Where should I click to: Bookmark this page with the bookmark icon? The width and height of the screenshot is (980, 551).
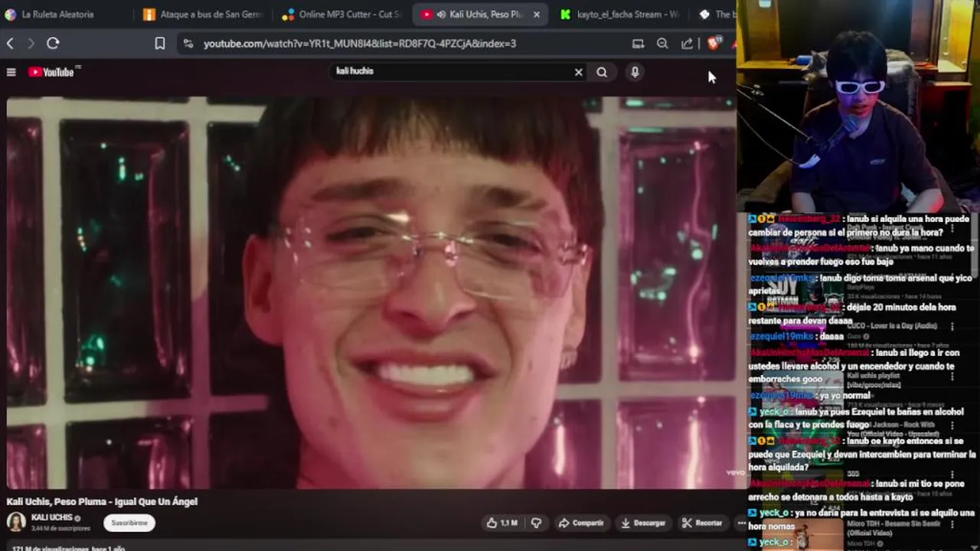tap(160, 44)
